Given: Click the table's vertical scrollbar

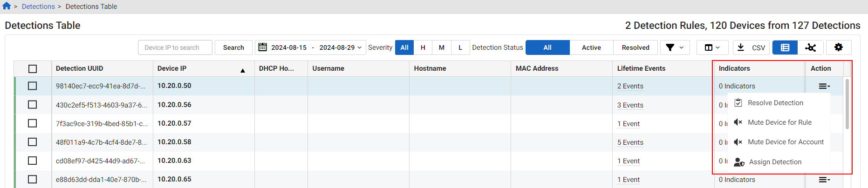Looking at the screenshot, I should click(x=847, y=105).
